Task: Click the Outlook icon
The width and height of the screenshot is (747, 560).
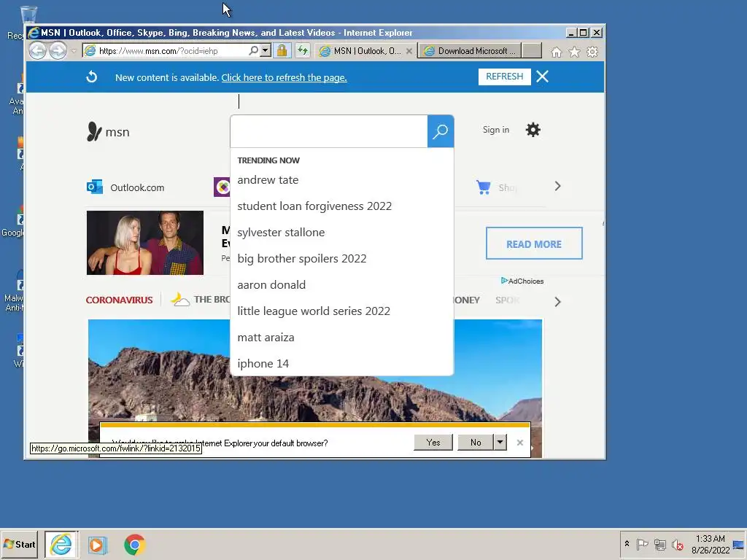Action: [95, 187]
